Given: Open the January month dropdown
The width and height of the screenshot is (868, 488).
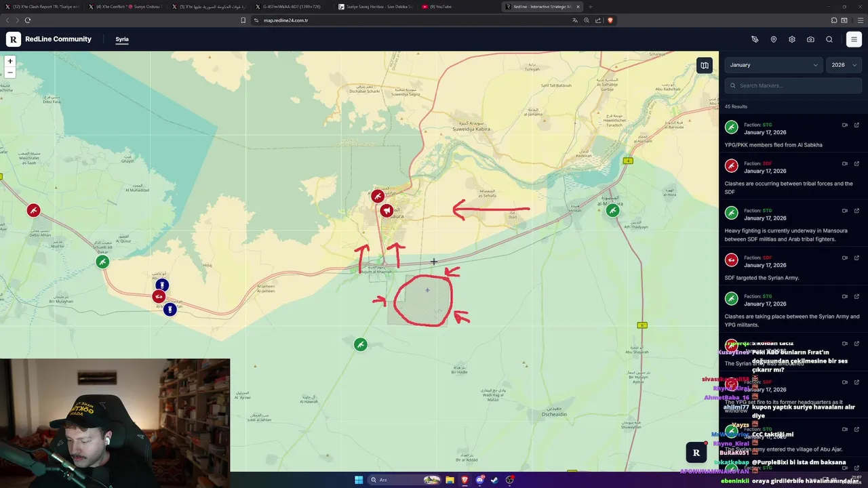Looking at the screenshot, I should coord(774,65).
